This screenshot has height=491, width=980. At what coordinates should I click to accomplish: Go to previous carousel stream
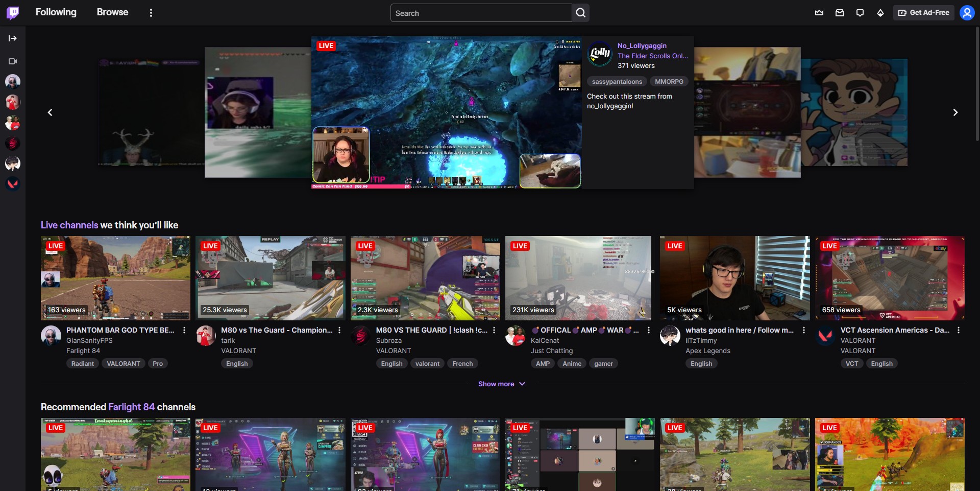click(50, 112)
